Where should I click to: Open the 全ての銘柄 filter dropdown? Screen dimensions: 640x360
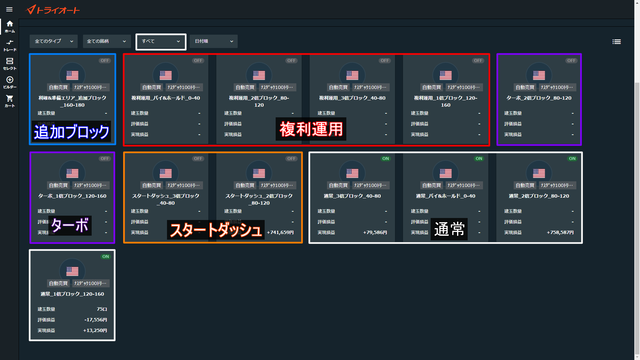coord(107,41)
